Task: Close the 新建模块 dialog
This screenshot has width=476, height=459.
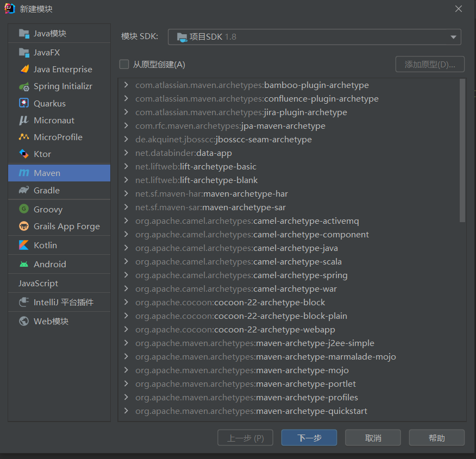Action: [459, 9]
